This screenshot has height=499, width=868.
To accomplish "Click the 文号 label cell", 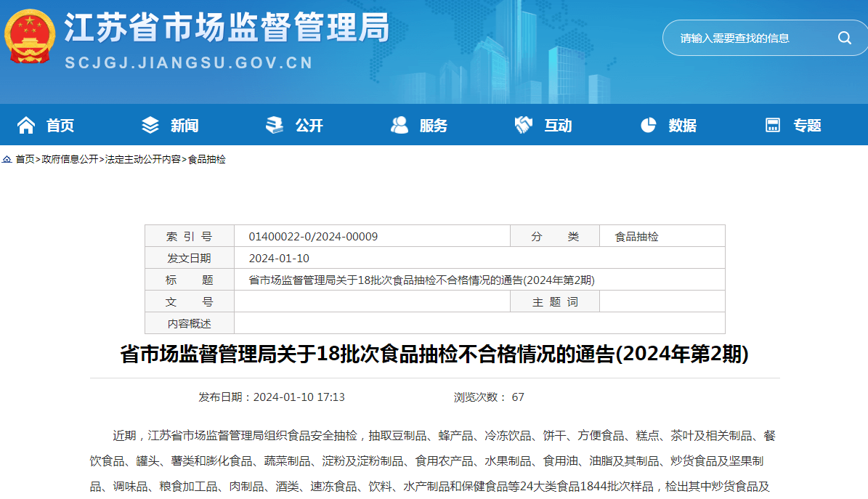I will pos(190,301).
